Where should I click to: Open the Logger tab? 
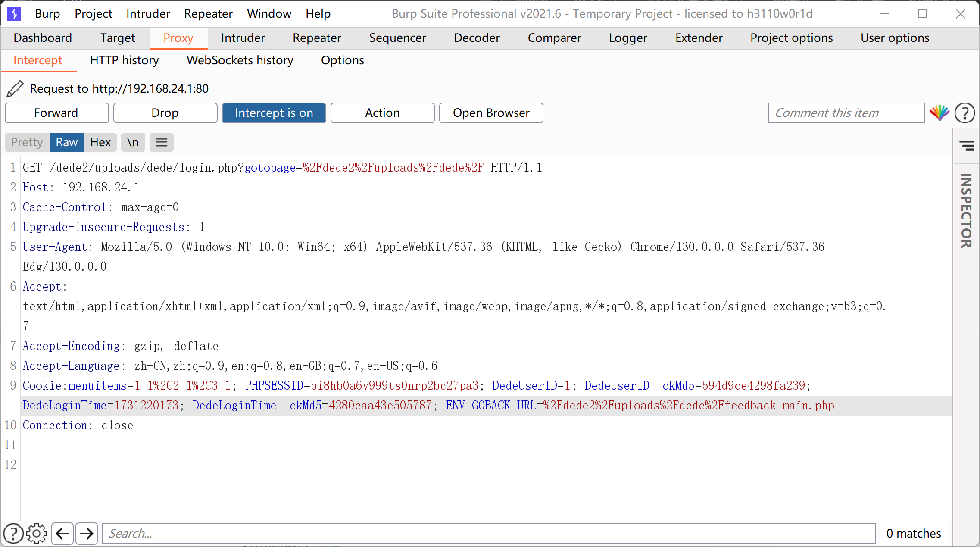(x=628, y=38)
